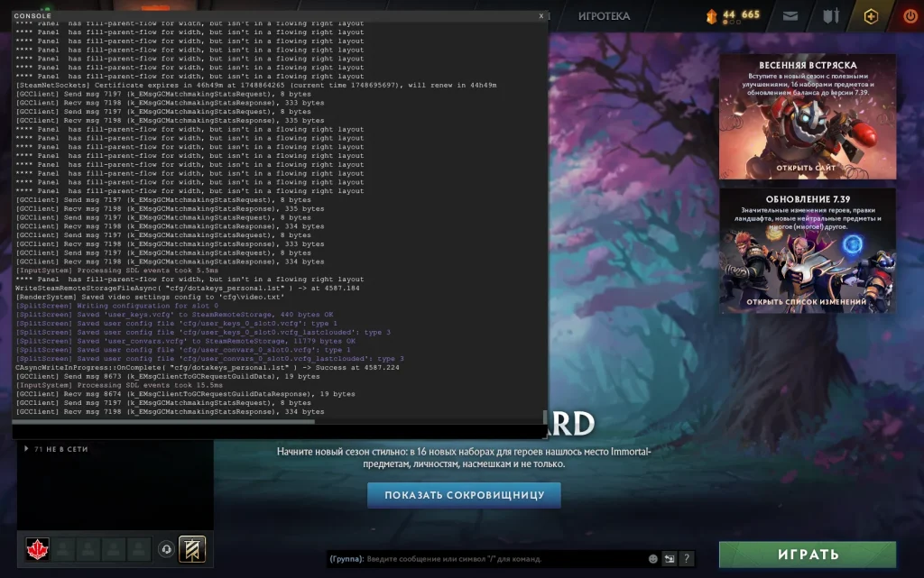
Task: Invite player into first empty party slot
Action: [63, 549]
